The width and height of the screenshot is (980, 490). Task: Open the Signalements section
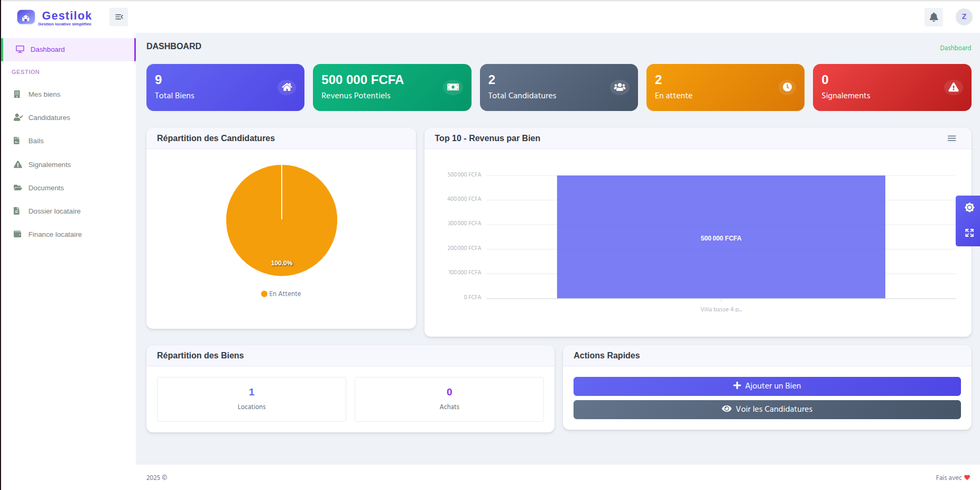point(50,164)
